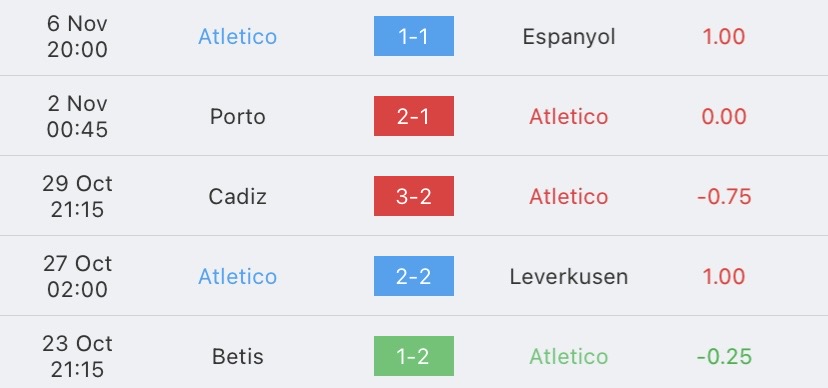The height and width of the screenshot is (388, 828).
Task: Select the Espanyol team name
Action: (569, 37)
